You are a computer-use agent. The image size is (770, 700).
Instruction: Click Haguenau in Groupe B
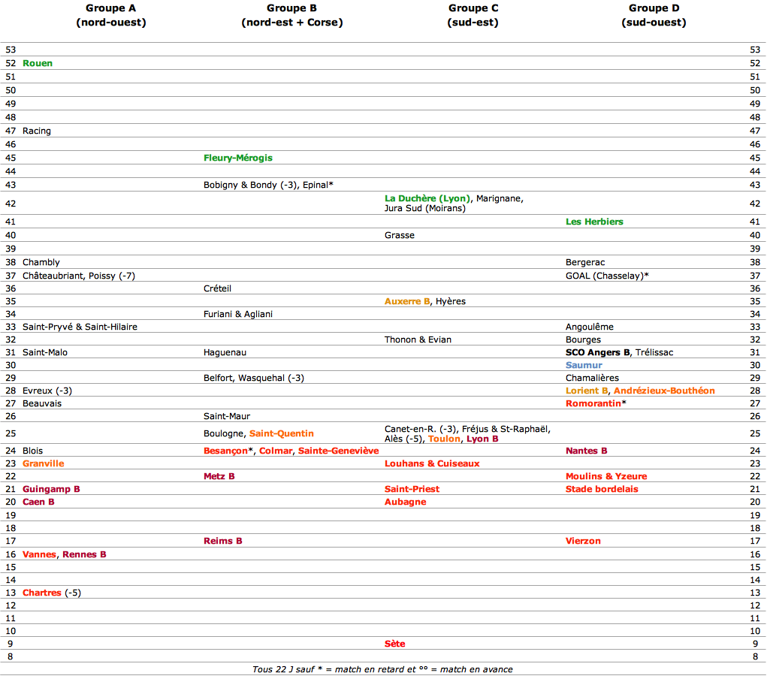[x=225, y=352]
